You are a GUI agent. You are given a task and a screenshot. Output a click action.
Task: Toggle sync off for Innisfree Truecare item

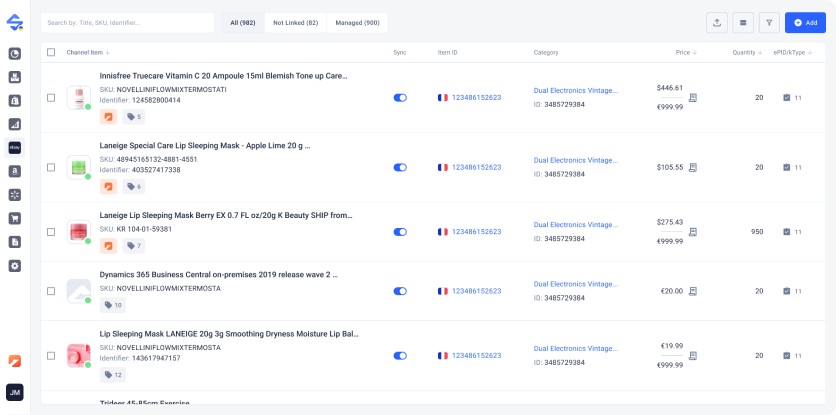click(400, 98)
